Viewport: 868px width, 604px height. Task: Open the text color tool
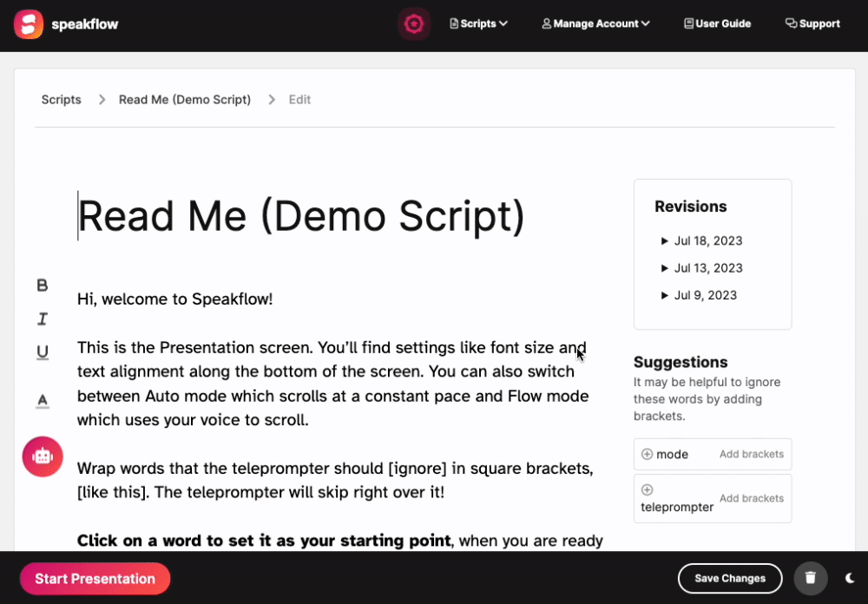[42, 400]
